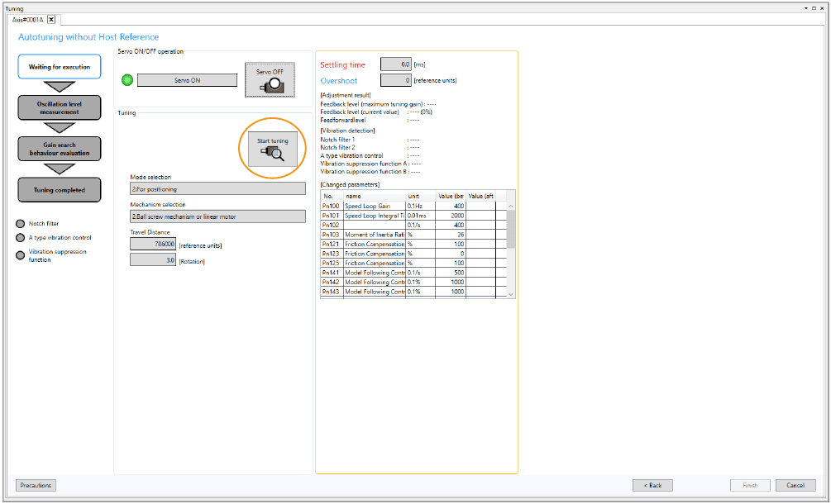Click the Precautions button
Screen dimensions: 831x504
36,485
